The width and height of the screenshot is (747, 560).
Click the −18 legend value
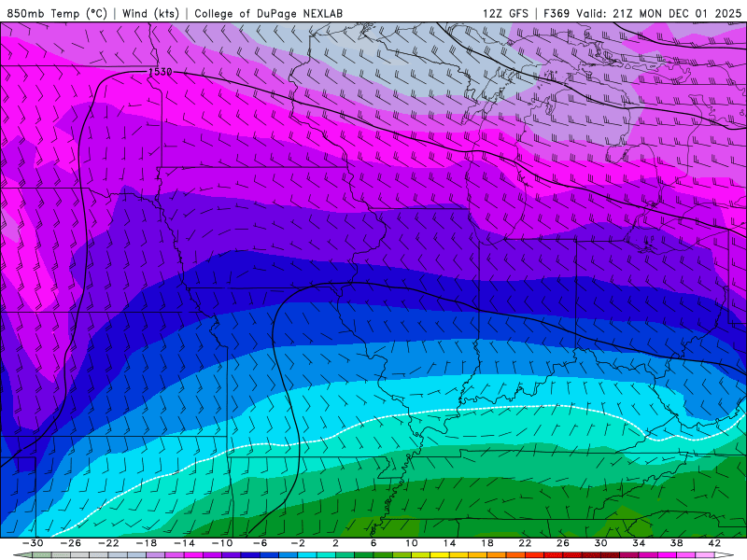pos(147,543)
